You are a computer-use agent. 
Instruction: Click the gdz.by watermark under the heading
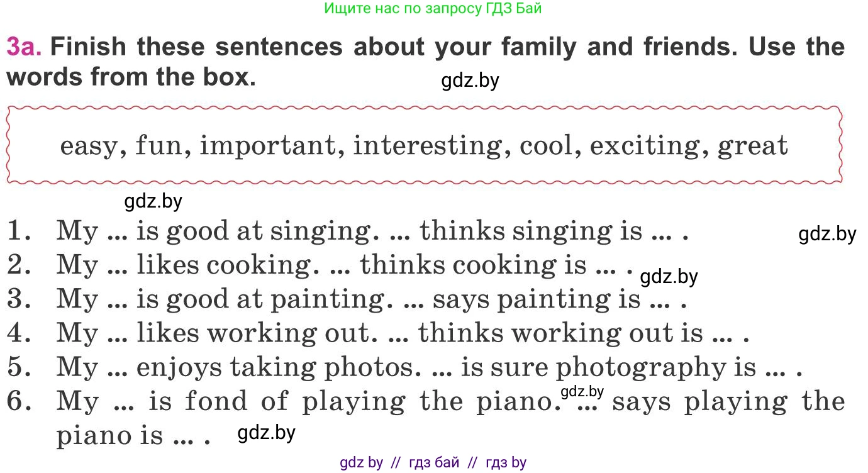coord(470,81)
